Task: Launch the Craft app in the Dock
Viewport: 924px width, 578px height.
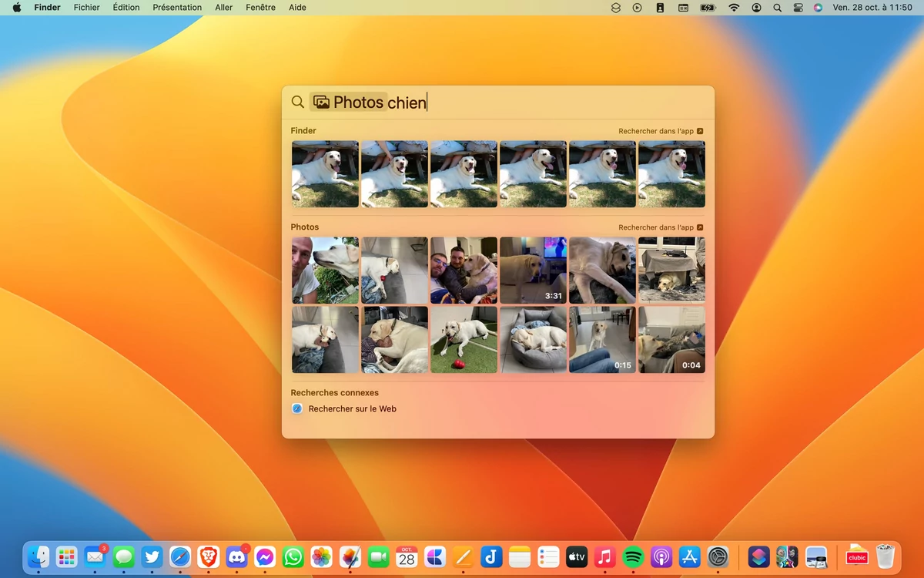Action: tap(435, 556)
